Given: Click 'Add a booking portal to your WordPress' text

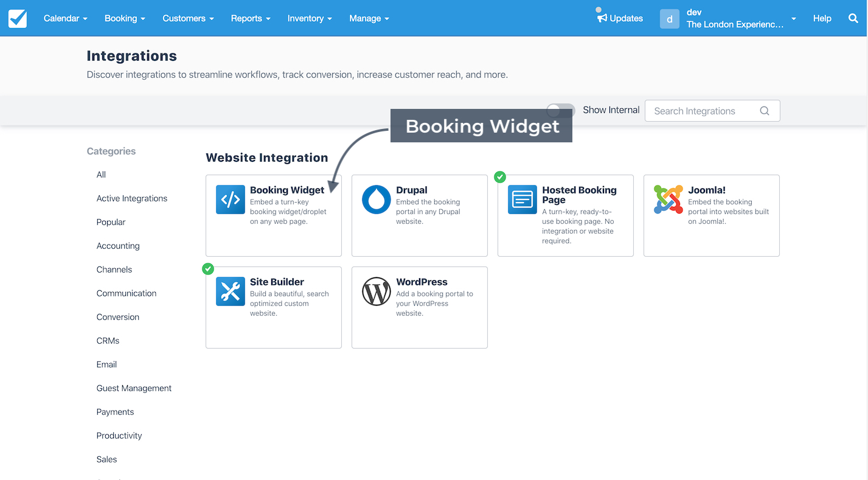Looking at the screenshot, I should [434, 304].
